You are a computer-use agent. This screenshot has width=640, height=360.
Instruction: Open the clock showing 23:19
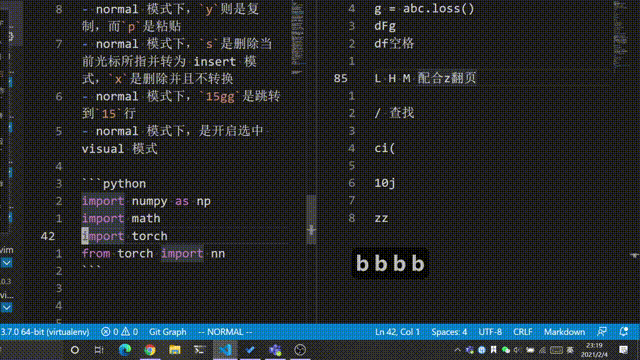coord(594,350)
